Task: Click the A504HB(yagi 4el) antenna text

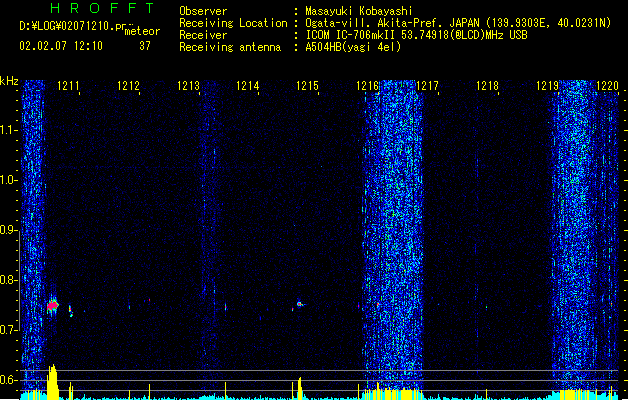Action: [353, 47]
